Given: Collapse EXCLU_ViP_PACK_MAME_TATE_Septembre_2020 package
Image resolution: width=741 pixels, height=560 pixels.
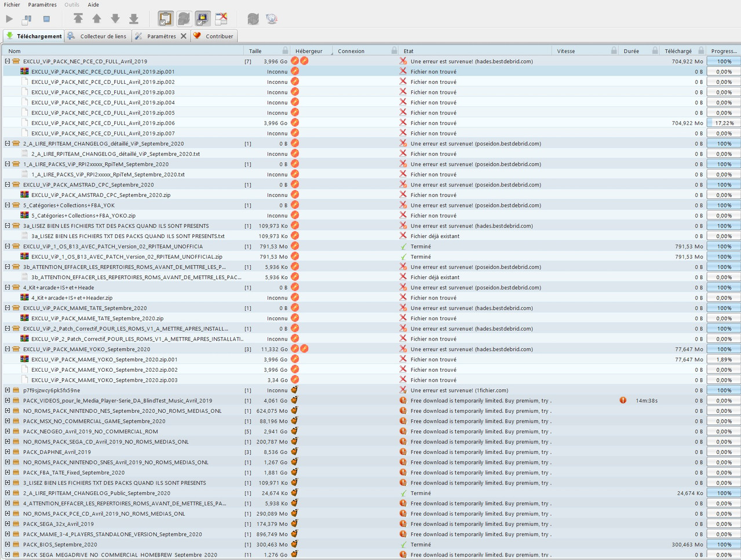Looking at the screenshot, I should pos(8,308).
